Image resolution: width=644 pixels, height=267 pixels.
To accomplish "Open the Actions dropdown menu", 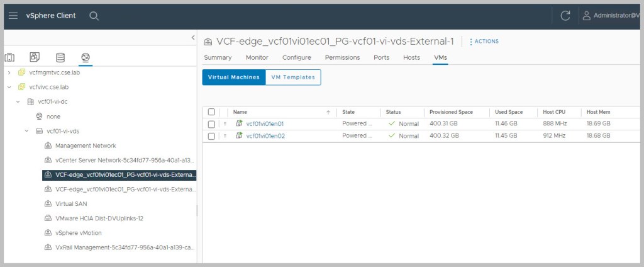I will (484, 42).
